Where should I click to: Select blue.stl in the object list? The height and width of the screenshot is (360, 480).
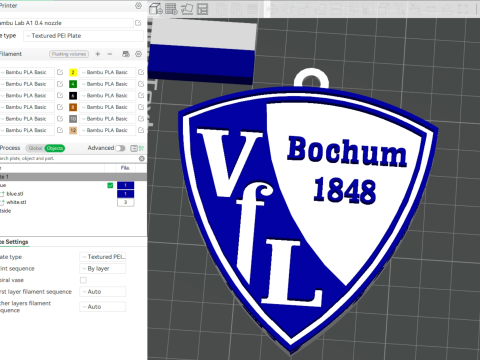click(15, 194)
